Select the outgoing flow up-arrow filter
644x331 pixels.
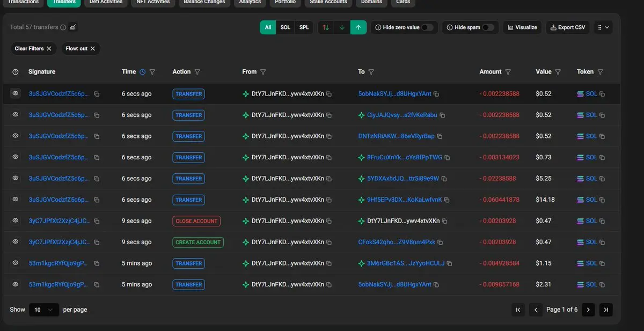click(x=358, y=27)
